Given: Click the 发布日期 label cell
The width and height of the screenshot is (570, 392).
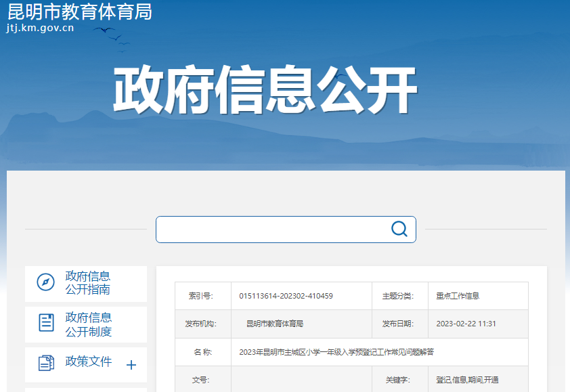Looking at the screenshot, I should 400,324.
